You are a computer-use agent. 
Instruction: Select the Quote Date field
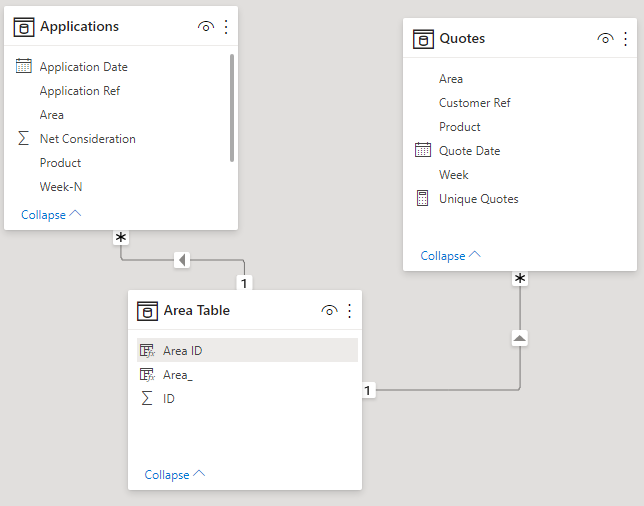pyautogui.click(x=469, y=150)
